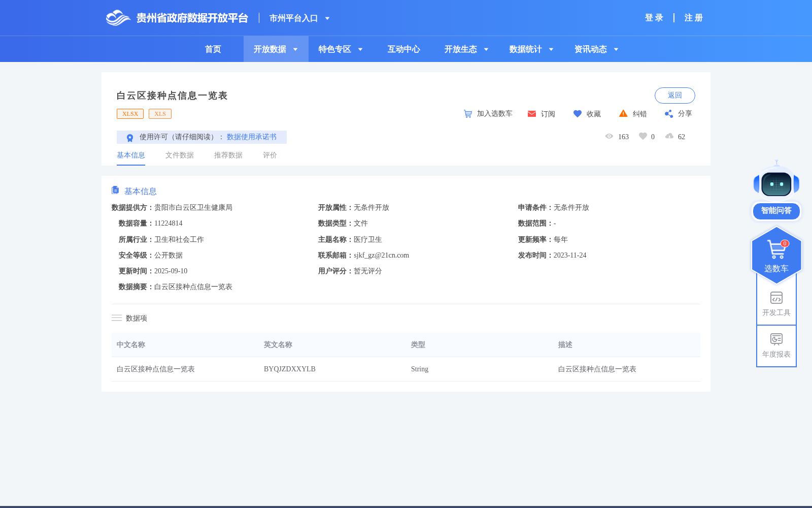Image resolution: width=812 pixels, height=508 pixels.
Task: Click the envelope icon for 订阅
Action: [x=532, y=114]
